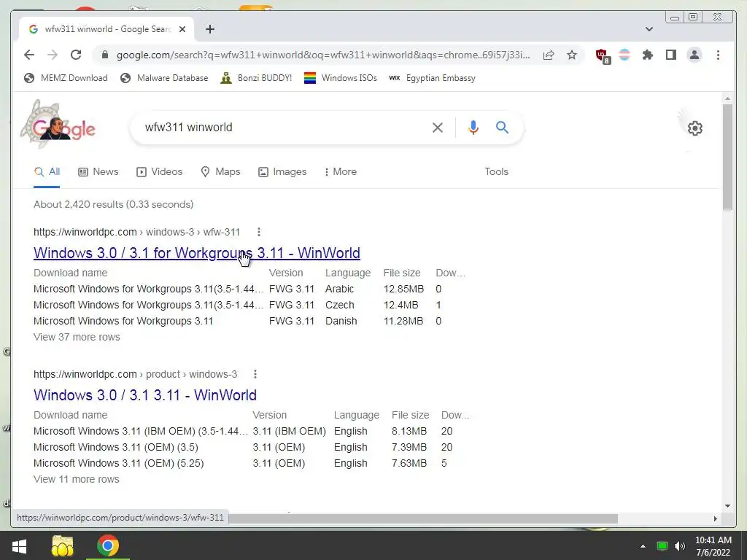Image resolution: width=747 pixels, height=560 pixels.
Task: Submit search with the magnifier icon
Action: tap(502, 127)
